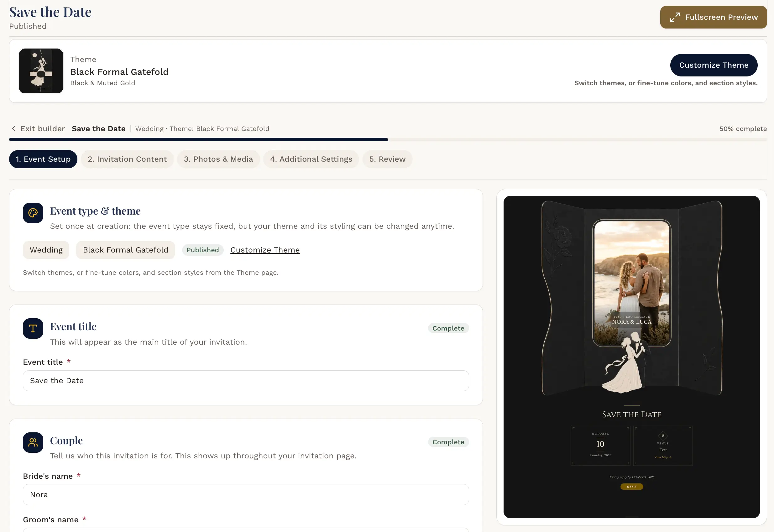774x532 pixels.
Task: Click the Save the Date breadcrumb text
Action: (x=99, y=129)
